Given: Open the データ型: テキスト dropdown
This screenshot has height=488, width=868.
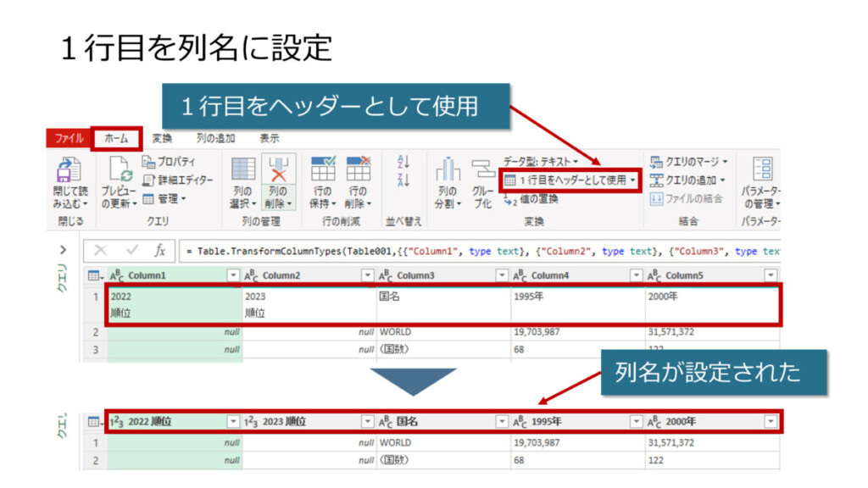Looking at the screenshot, I should pos(540,160).
